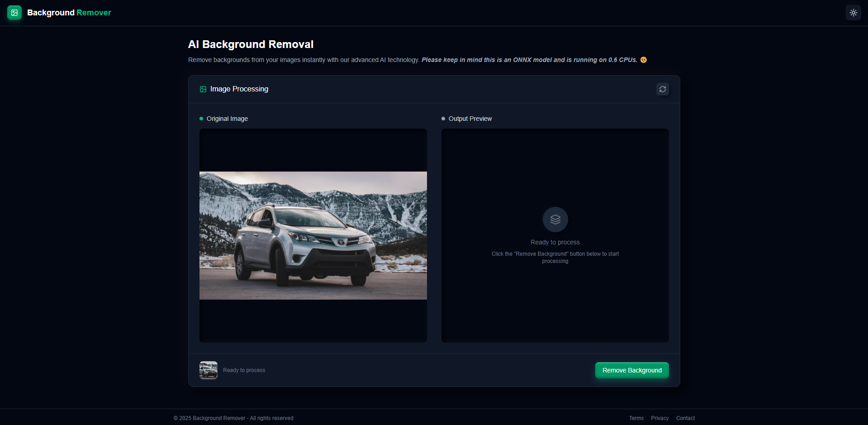Click the car image in the Original Image panel
This screenshot has width=868, height=425.
click(313, 235)
